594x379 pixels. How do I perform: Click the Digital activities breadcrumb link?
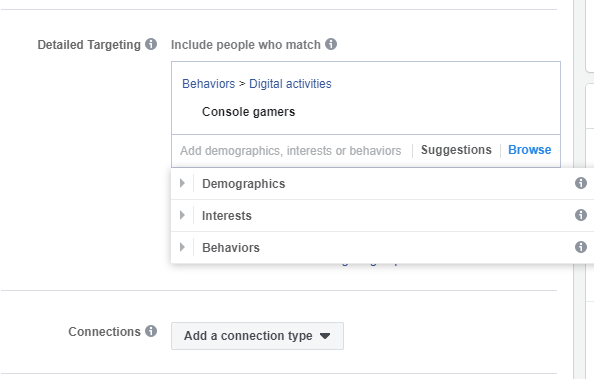290,84
